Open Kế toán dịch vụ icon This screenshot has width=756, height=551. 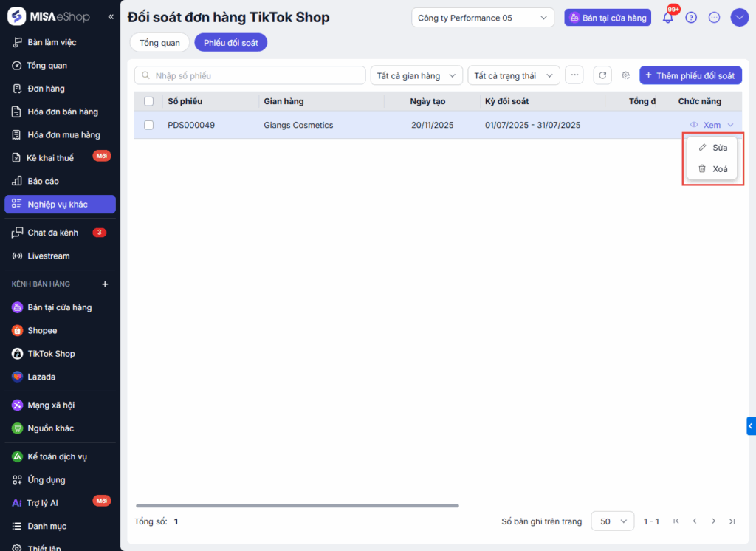[x=18, y=456]
